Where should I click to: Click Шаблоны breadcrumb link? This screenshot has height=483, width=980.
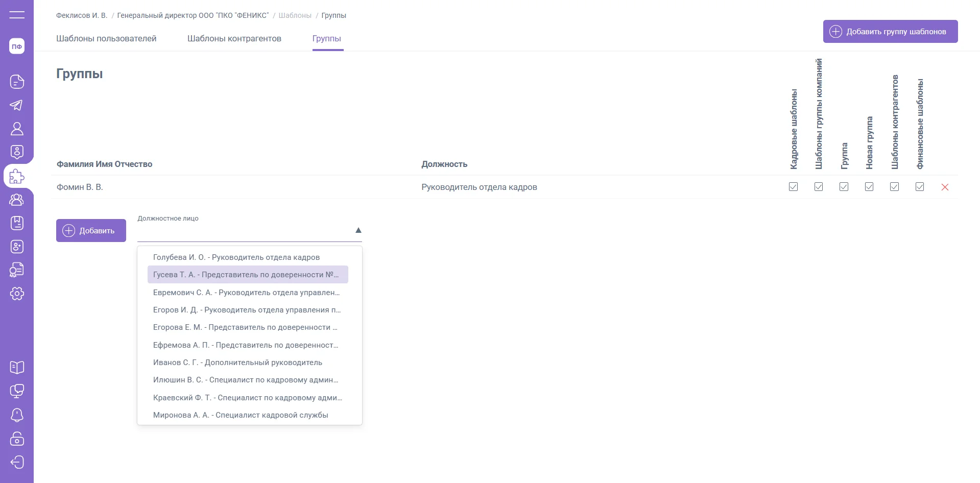click(x=295, y=15)
